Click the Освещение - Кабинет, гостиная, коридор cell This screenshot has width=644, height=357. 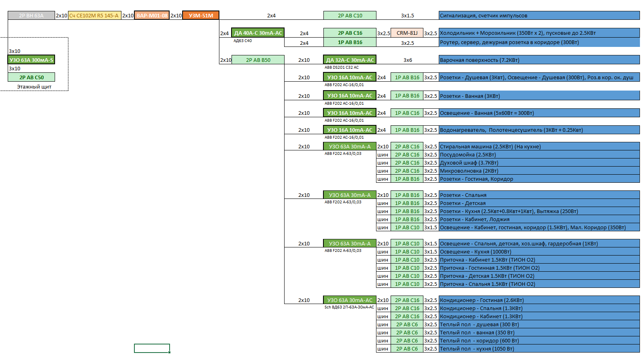(539, 227)
